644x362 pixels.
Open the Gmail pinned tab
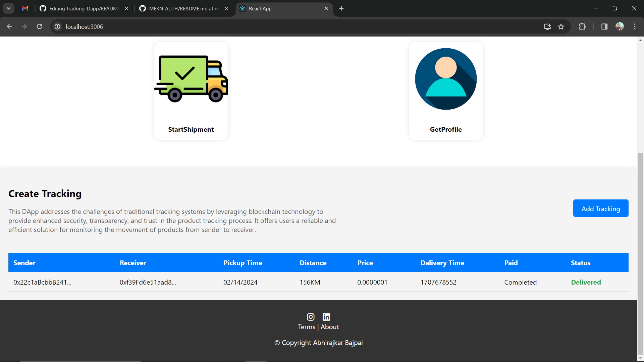click(x=25, y=8)
